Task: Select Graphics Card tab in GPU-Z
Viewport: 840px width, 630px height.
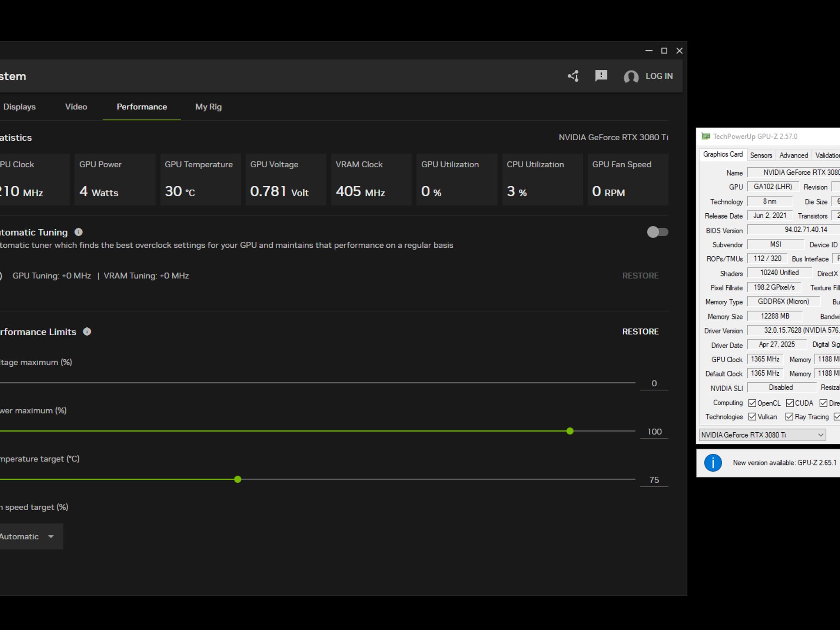Action: click(723, 154)
